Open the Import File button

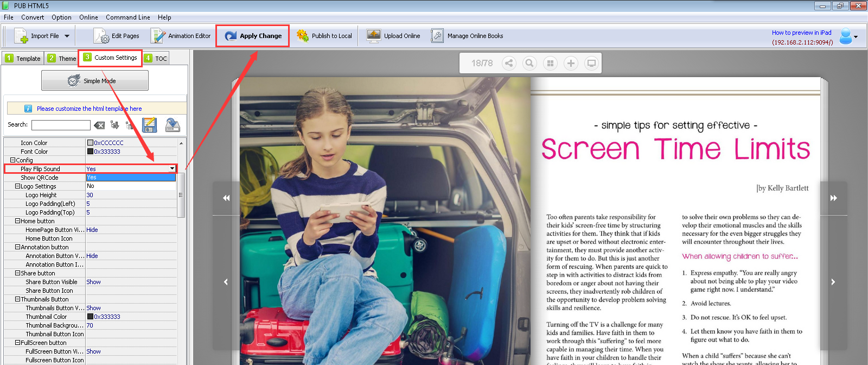pos(36,36)
